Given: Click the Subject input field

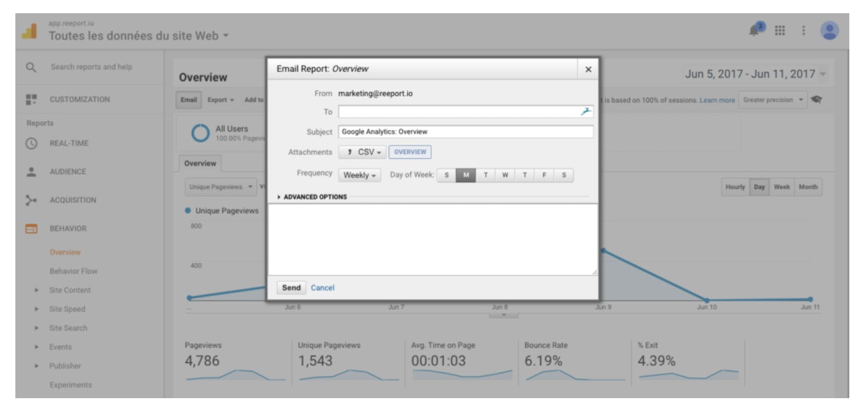Looking at the screenshot, I should tap(466, 132).
